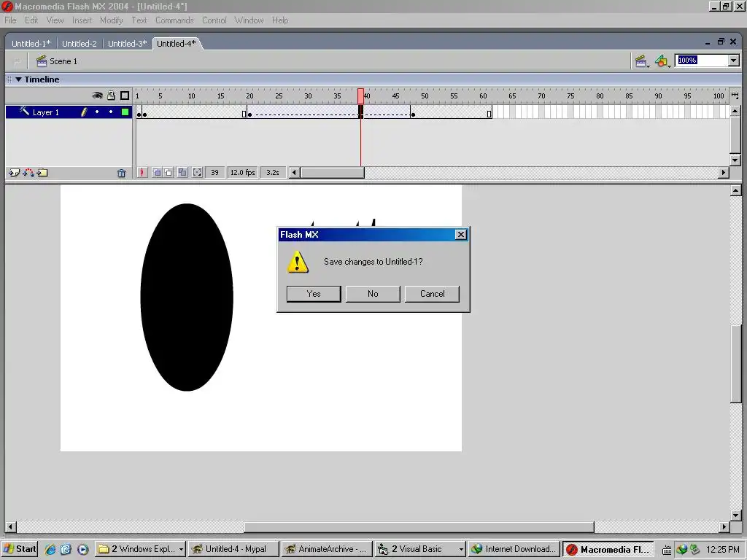Open modify onion markers menu
Image resolution: width=747 pixels, height=560 pixels.
pyautogui.click(x=197, y=172)
